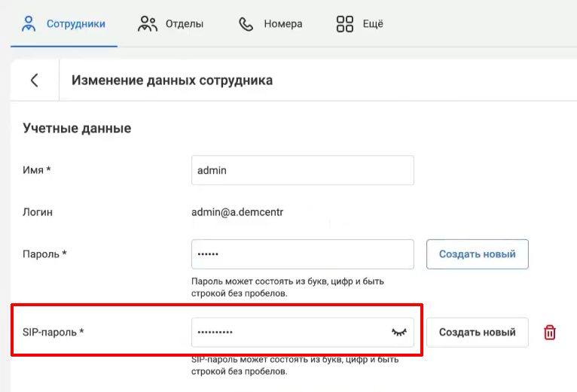
Task: Delete SIP password with red trash icon
Action: tap(550, 332)
